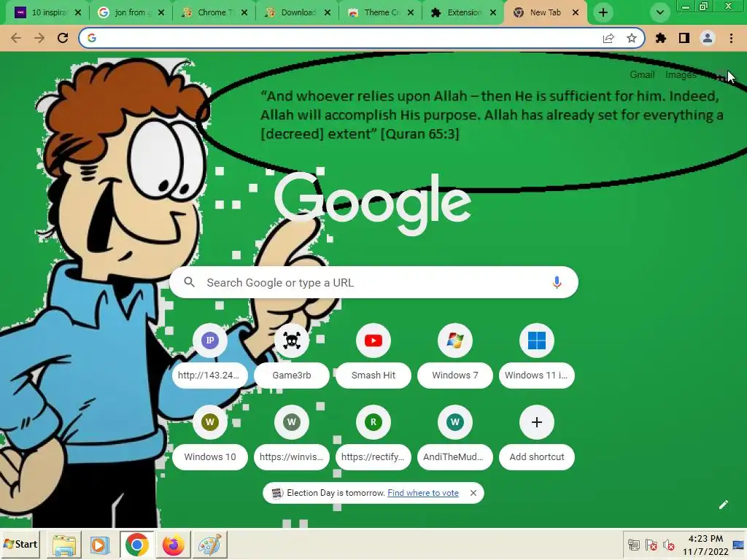Click the Search Google or type a URL box

[x=373, y=282]
